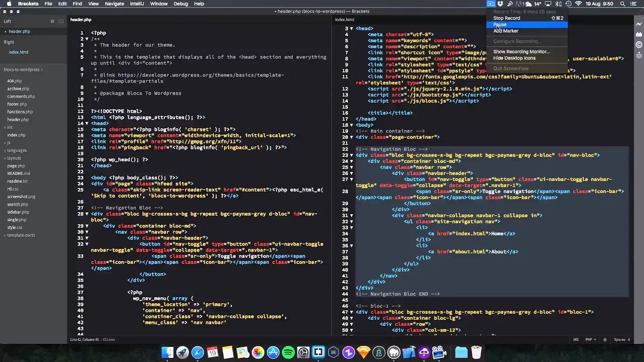Open the MAMP elephant dock icon
The image size is (644, 362).
click(x=394, y=352)
